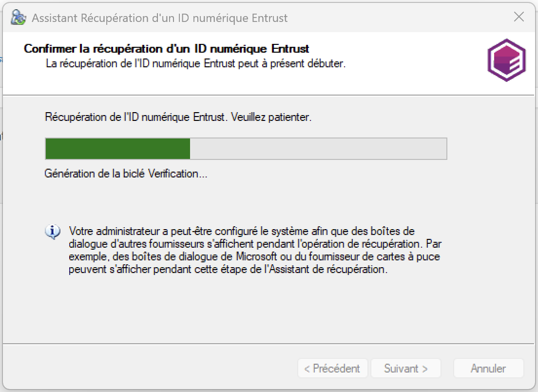Close the Entrust recovery wizard window
The height and width of the screenshot is (392, 538).
coord(519,17)
